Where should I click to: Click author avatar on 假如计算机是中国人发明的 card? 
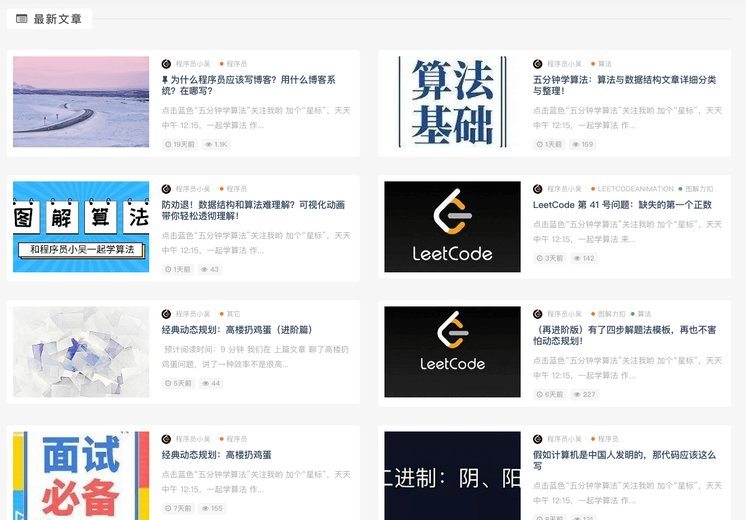(x=538, y=439)
